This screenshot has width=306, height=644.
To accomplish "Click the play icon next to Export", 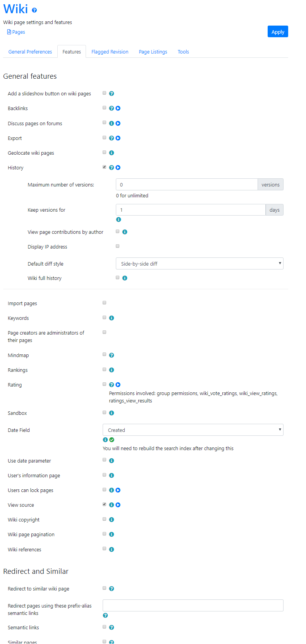I will pos(118,138).
